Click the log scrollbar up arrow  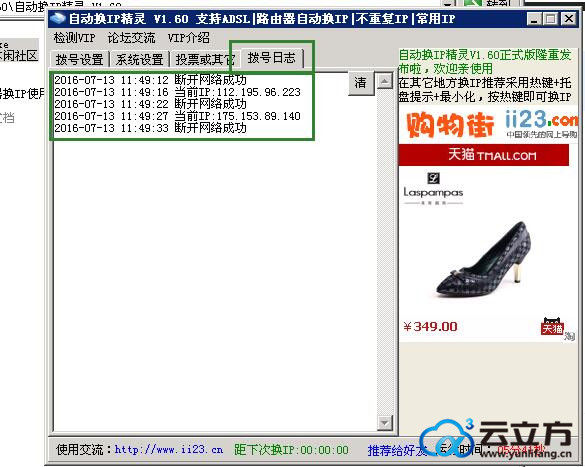pyautogui.click(x=384, y=81)
